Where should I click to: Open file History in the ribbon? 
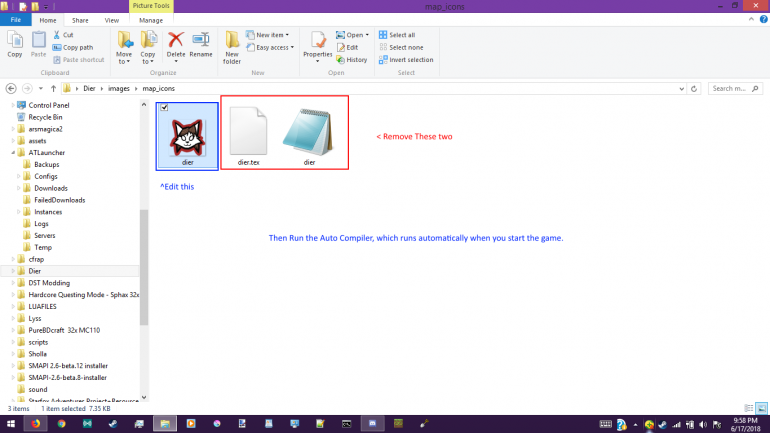[352, 59]
